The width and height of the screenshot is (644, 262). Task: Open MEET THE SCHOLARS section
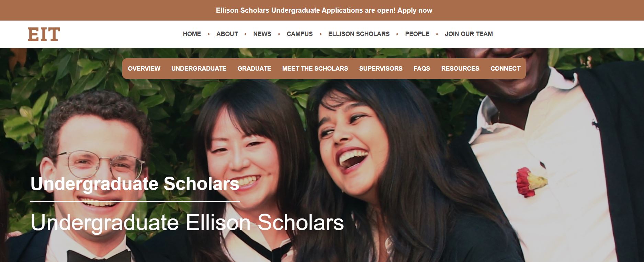[x=315, y=69]
